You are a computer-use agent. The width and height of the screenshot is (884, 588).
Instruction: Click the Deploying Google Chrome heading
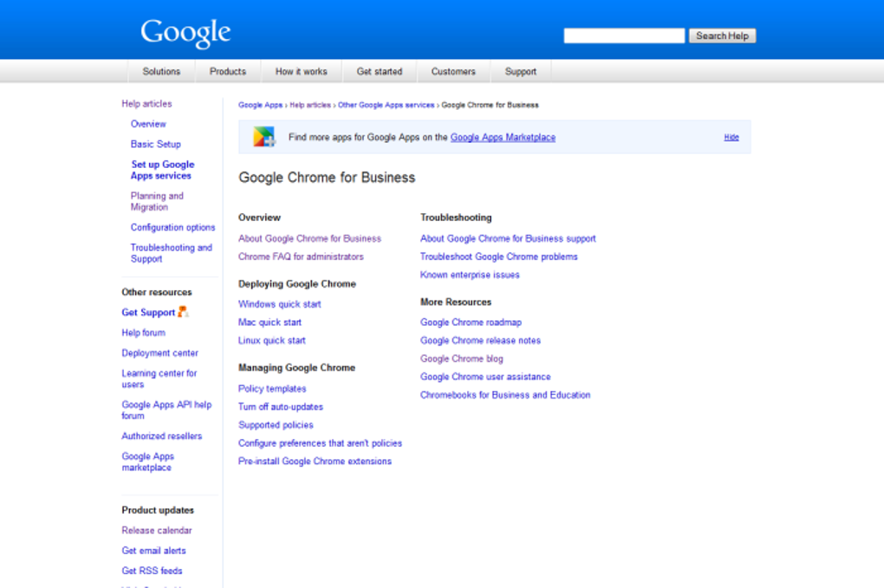297,284
